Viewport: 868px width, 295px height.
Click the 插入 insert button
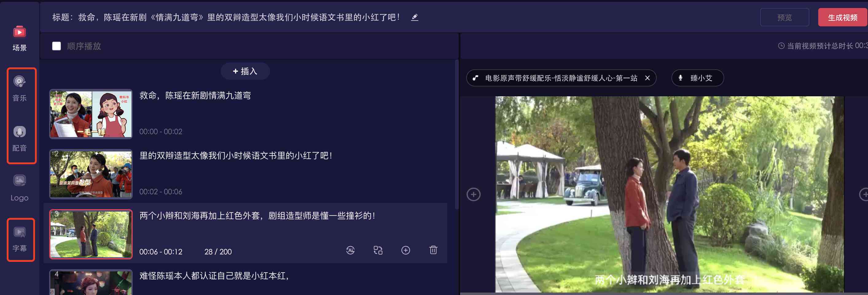[x=245, y=71]
